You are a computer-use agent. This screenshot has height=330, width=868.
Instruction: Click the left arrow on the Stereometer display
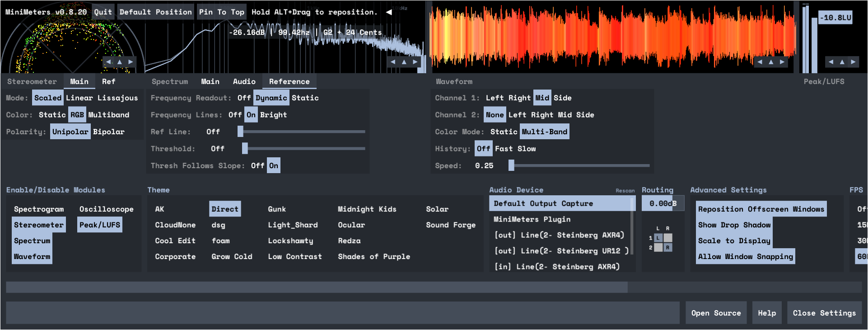pos(109,62)
